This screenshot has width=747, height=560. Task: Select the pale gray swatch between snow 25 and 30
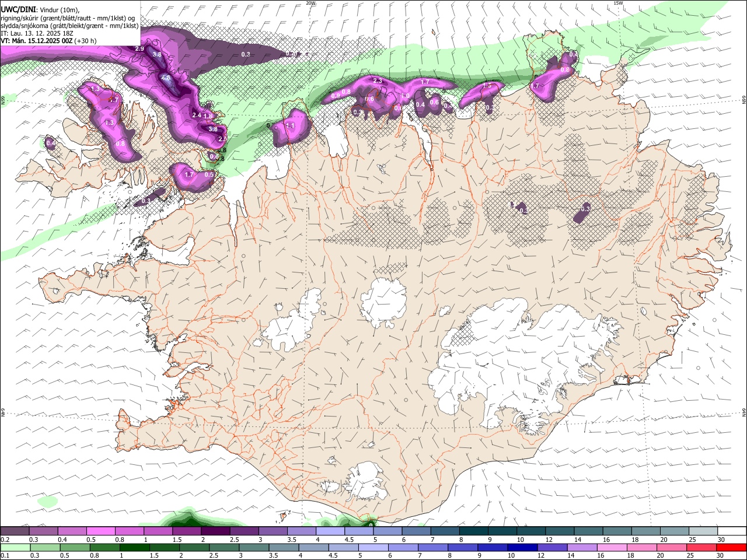point(703,531)
